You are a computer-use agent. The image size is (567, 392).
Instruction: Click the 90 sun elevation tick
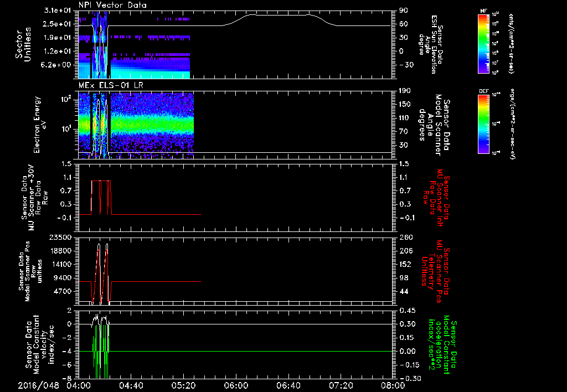pos(404,11)
